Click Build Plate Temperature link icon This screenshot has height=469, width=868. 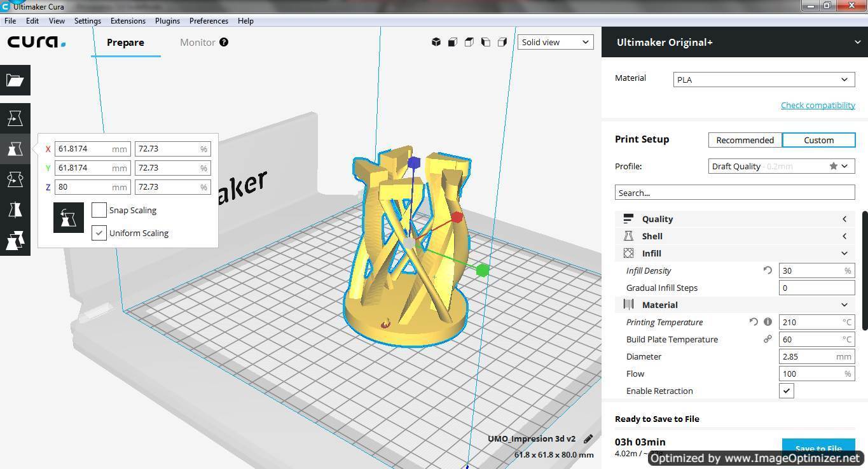pos(768,339)
